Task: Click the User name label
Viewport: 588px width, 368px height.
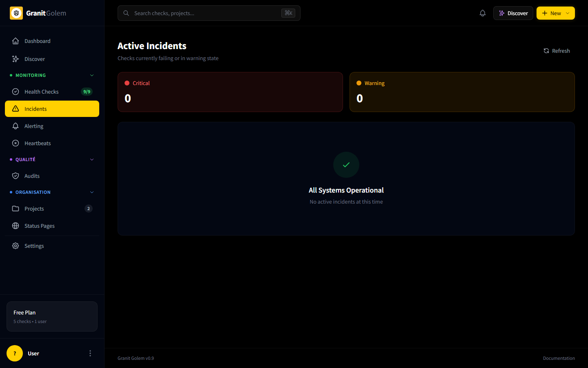Action: coord(33,353)
